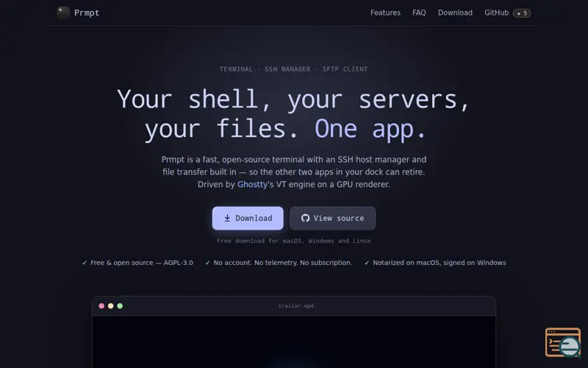Click the Prmpt brand name

click(87, 13)
